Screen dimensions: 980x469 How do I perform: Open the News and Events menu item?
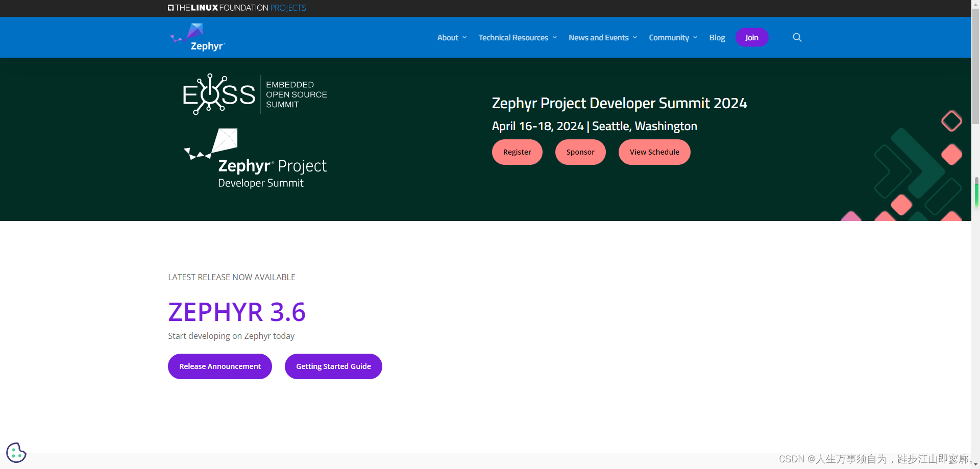(599, 37)
